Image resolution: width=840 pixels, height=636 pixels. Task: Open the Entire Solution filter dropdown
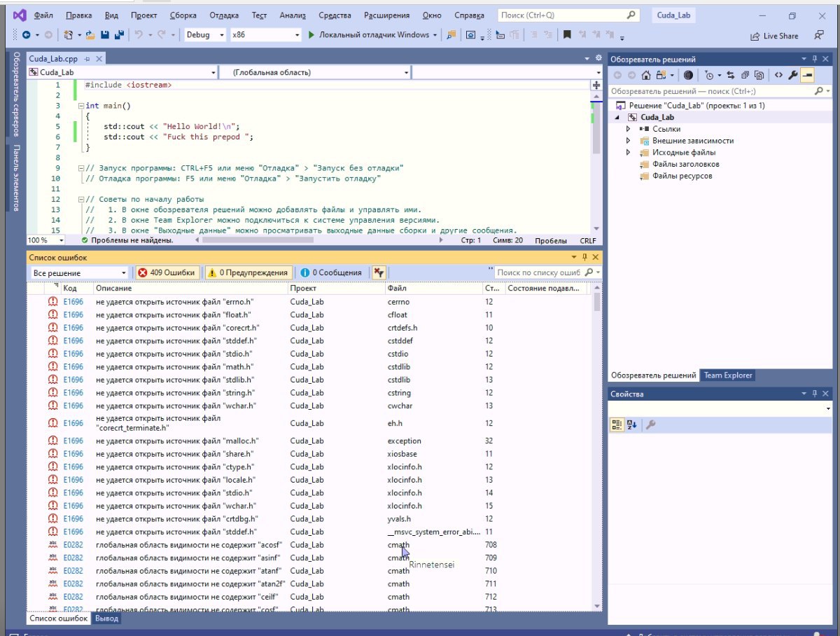[80, 272]
